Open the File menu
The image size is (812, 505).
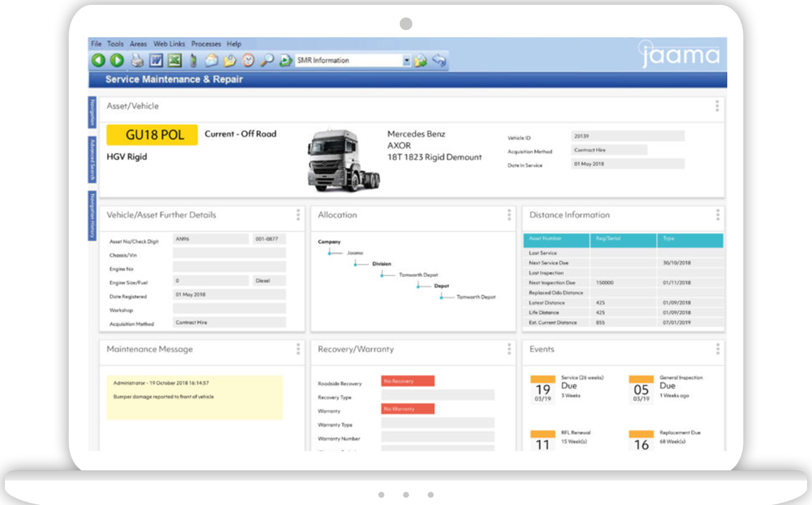96,44
